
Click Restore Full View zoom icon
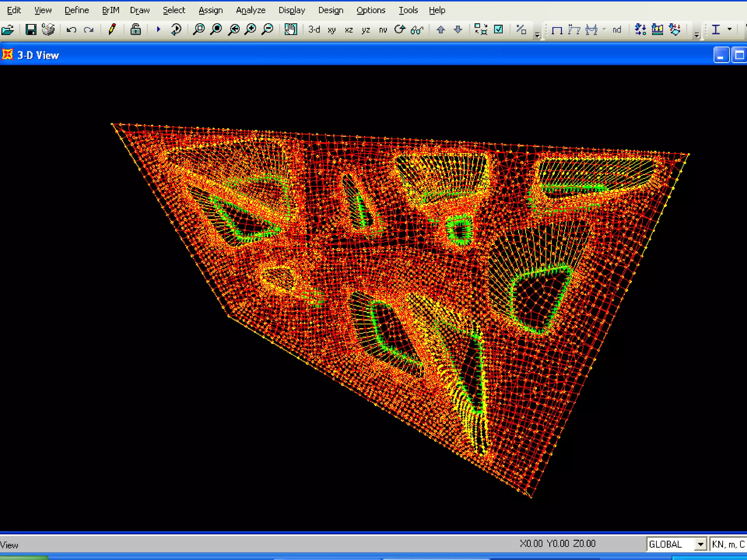point(216,30)
